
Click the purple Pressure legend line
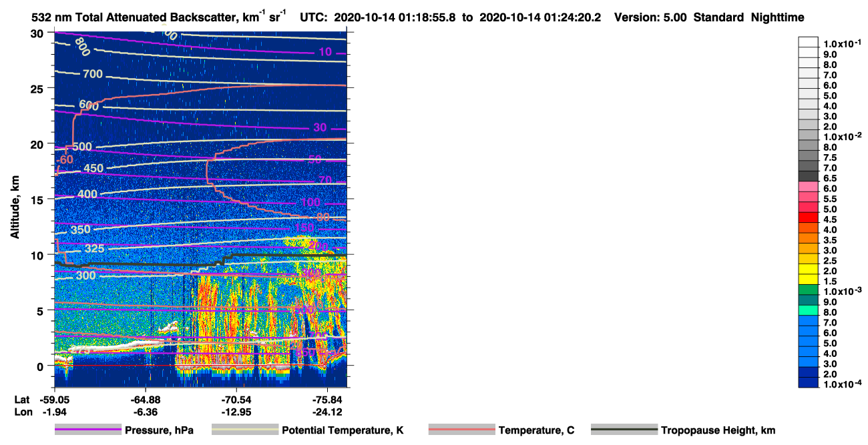coord(88,430)
